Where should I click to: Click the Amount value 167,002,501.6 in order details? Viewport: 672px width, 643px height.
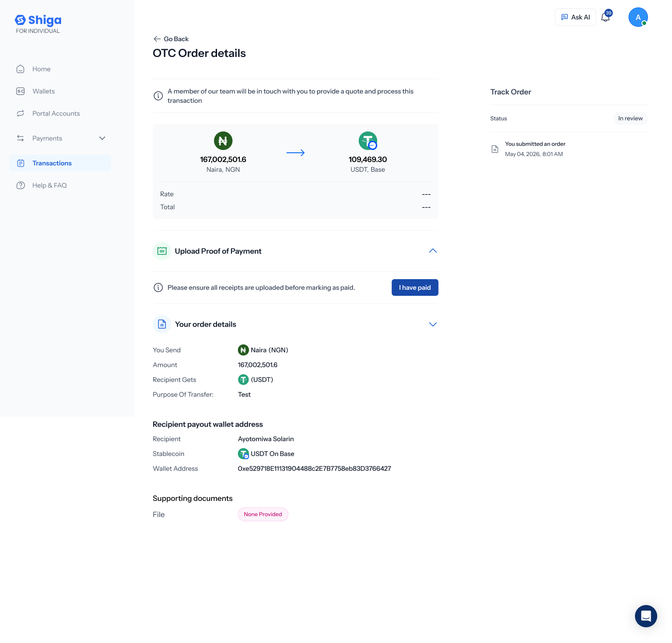pyautogui.click(x=258, y=365)
